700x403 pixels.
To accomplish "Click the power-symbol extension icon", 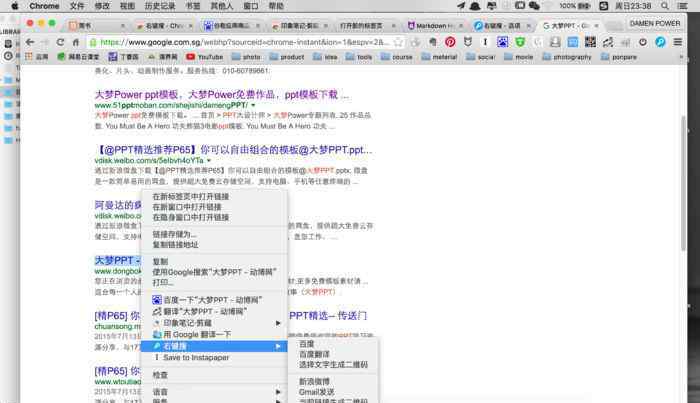I will coord(643,42).
